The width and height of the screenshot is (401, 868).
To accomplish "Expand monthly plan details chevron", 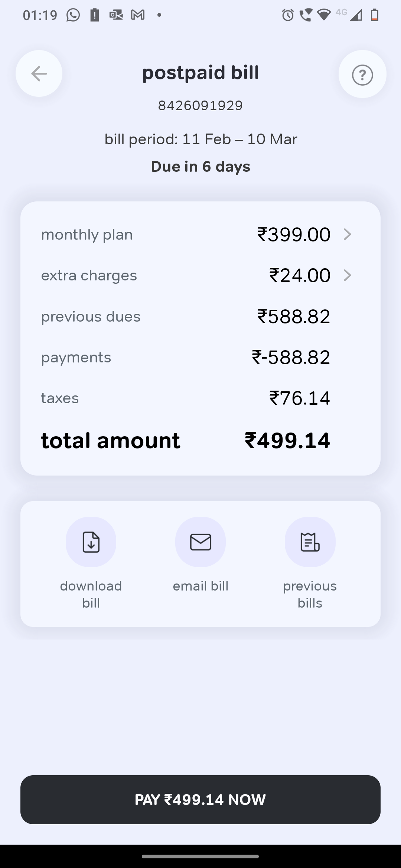I will (x=347, y=234).
